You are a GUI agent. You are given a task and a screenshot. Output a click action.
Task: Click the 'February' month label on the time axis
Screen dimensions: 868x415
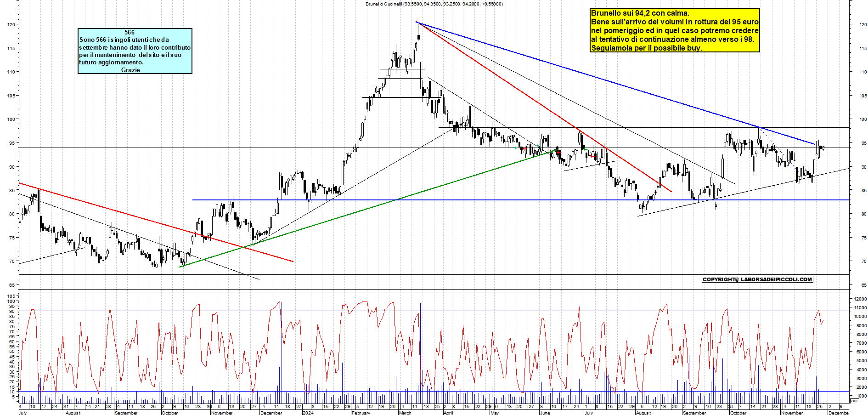point(361,413)
